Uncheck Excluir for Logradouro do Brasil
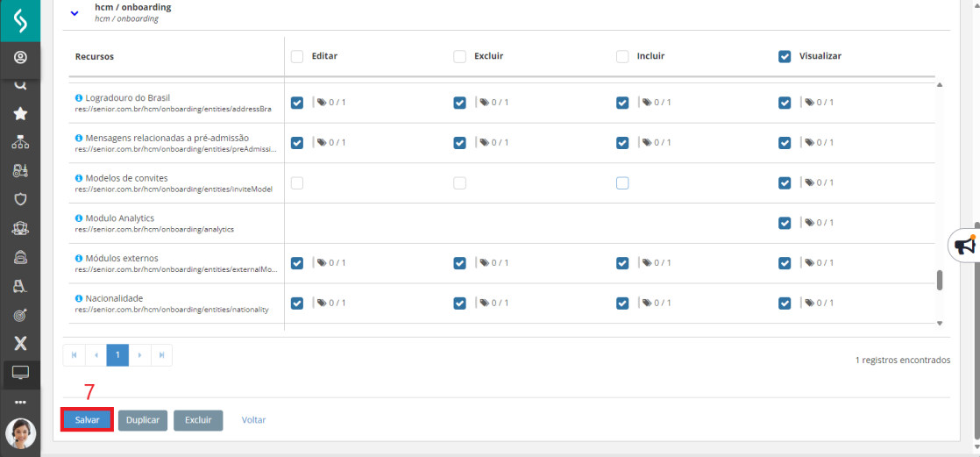980x457 pixels. point(460,104)
